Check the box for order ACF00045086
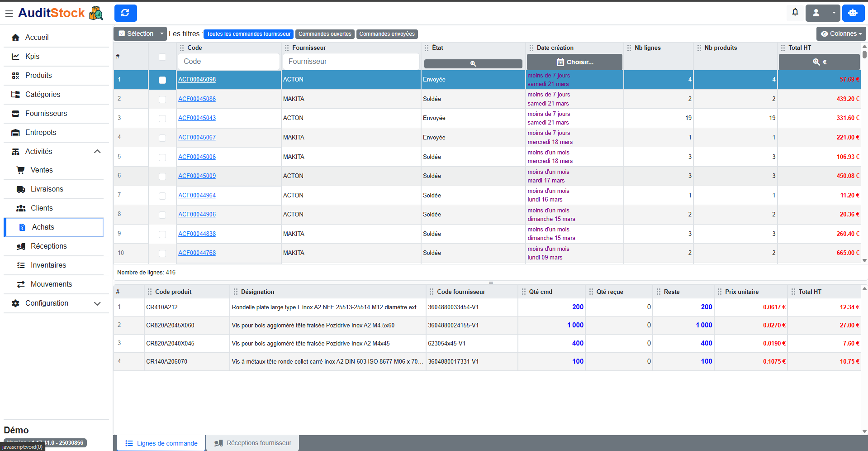This screenshot has width=868, height=451. click(x=162, y=99)
